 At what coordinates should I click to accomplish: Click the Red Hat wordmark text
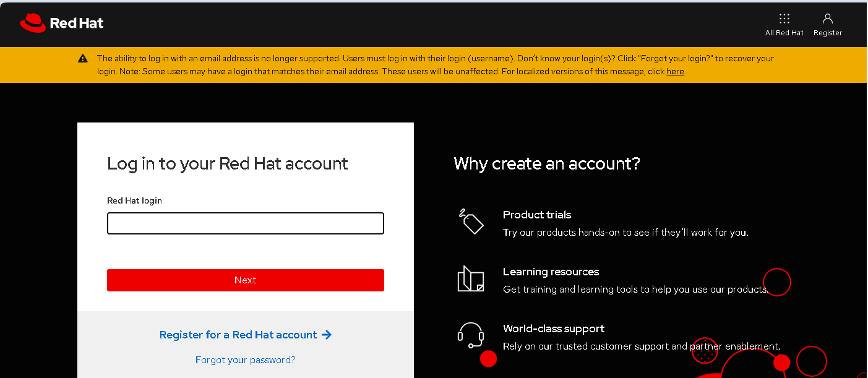coord(76,24)
